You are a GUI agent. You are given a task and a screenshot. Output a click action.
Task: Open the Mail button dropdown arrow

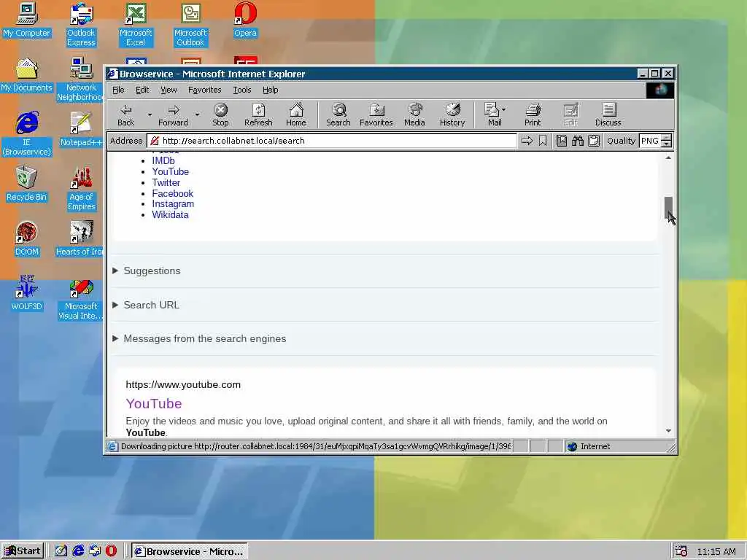click(x=504, y=109)
